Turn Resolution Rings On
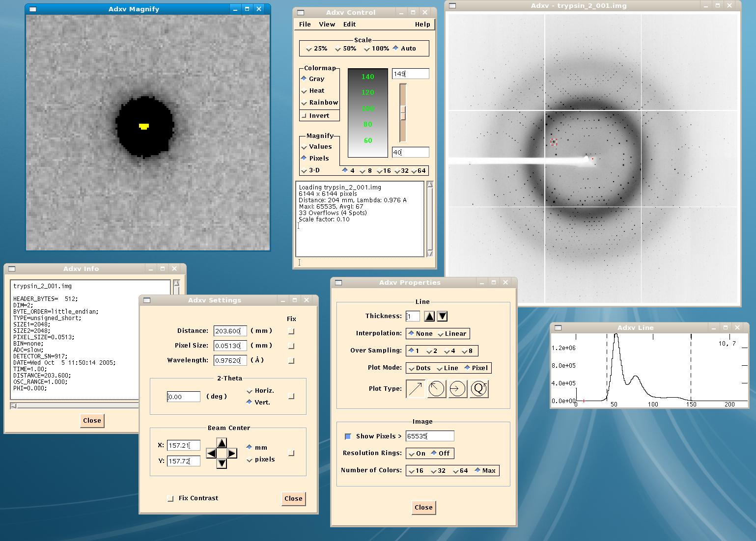 [417, 454]
